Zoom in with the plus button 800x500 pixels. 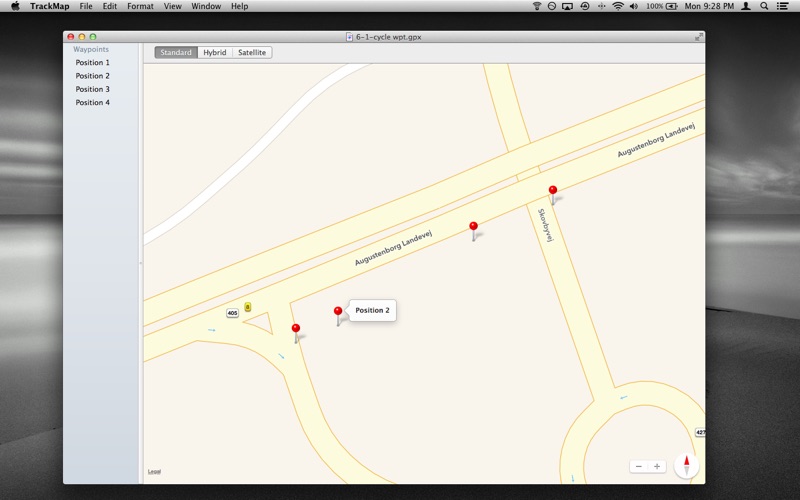pyautogui.click(x=657, y=466)
